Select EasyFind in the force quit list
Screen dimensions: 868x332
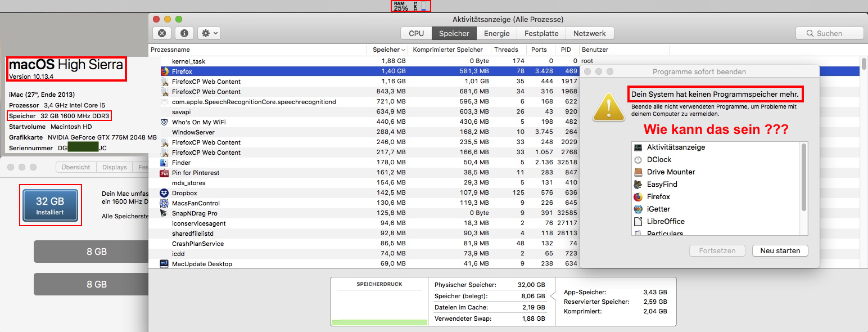[x=662, y=184]
